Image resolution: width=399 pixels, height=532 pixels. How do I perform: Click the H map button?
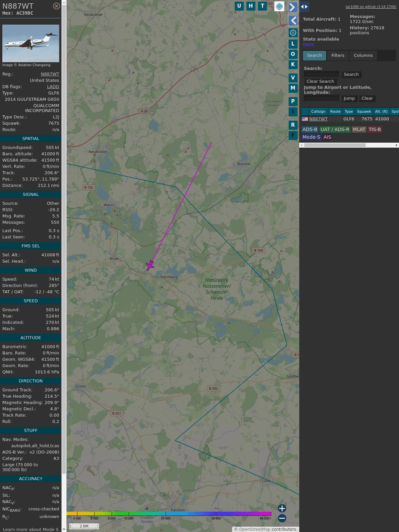pyautogui.click(x=251, y=6)
